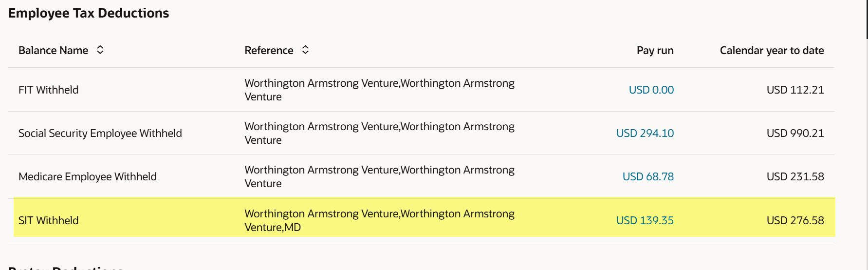868x270 pixels.
Task: Open Medicare pay run USD 68.78
Action: tap(648, 176)
